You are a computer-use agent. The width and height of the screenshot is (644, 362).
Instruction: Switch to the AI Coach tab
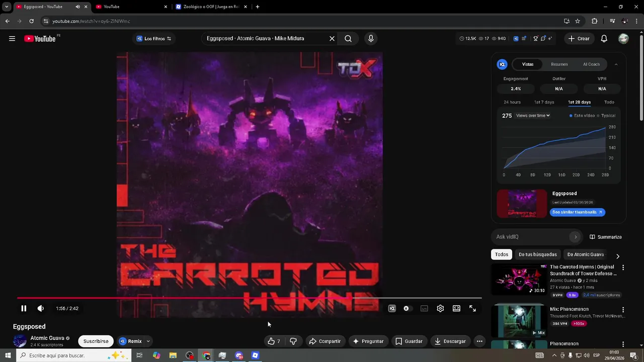tap(591, 64)
